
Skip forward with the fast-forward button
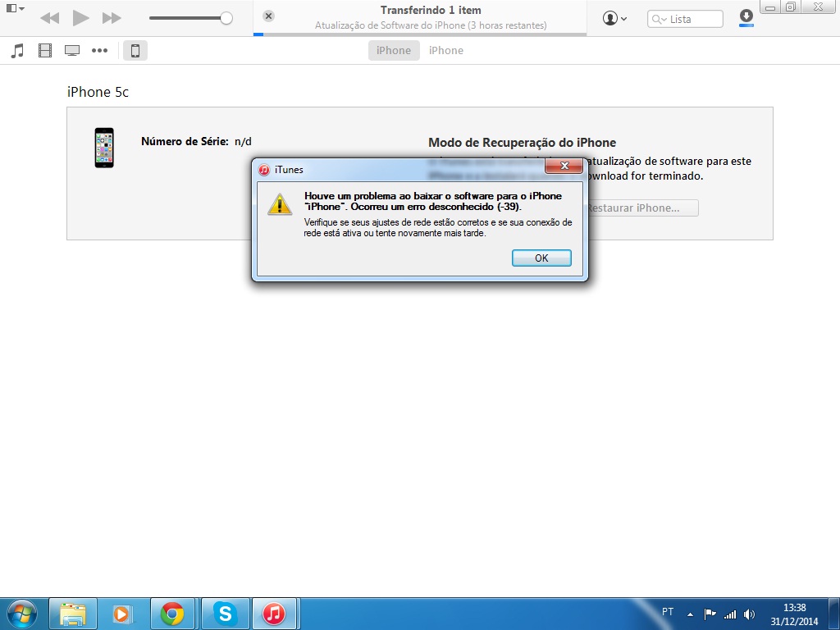pyautogui.click(x=112, y=18)
